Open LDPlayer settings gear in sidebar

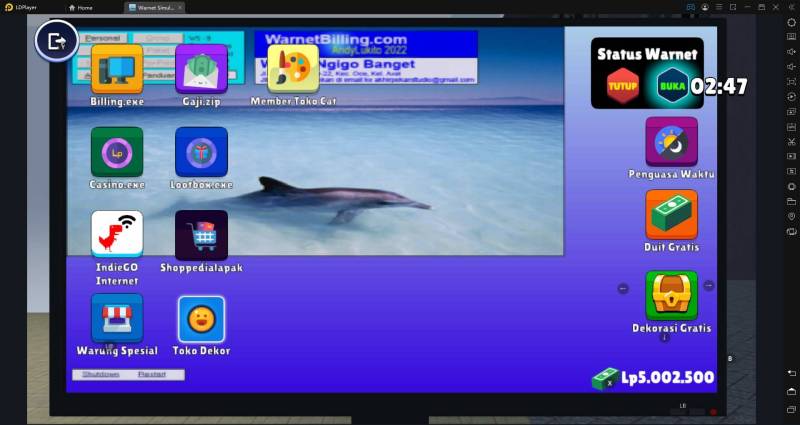[791, 22]
